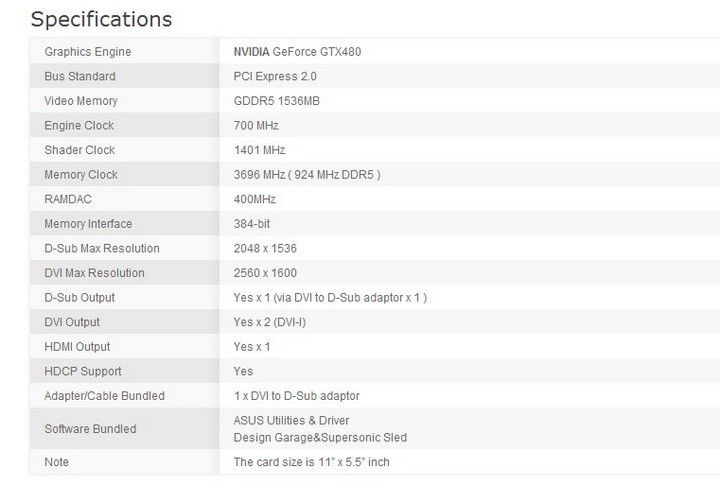Select the DVI Max Resolution label
The image size is (720, 503).
coord(94,273)
